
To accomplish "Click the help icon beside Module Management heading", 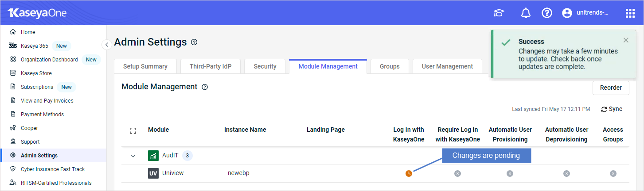I will [x=205, y=87].
